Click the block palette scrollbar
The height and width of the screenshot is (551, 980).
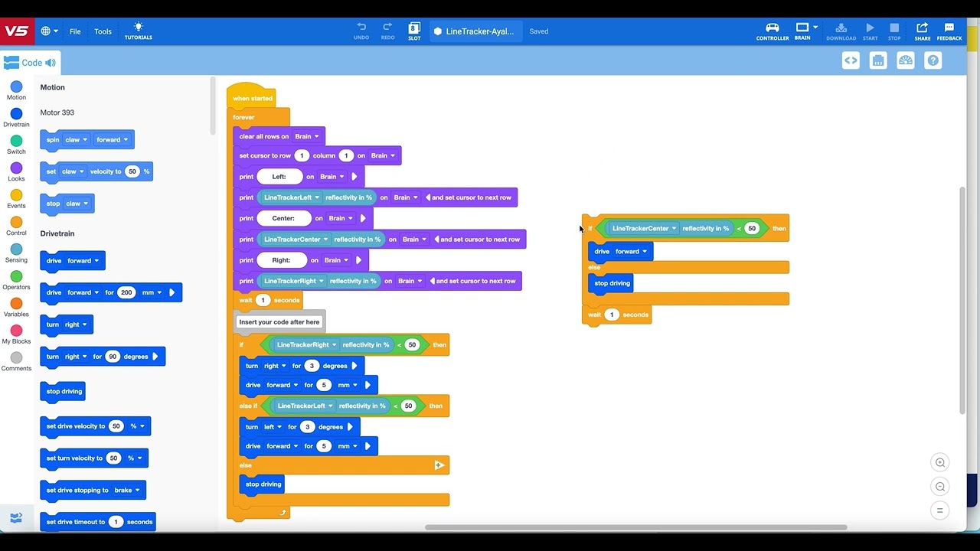coord(212,106)
